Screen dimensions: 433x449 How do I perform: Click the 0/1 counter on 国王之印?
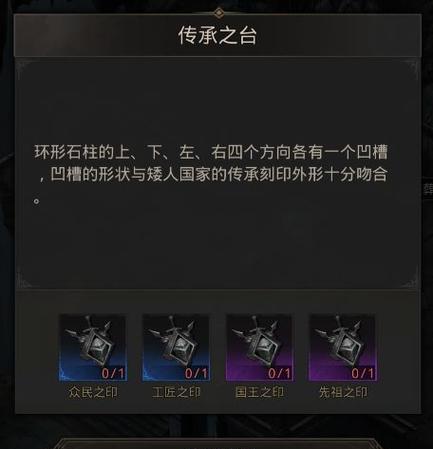click(279, 373)
